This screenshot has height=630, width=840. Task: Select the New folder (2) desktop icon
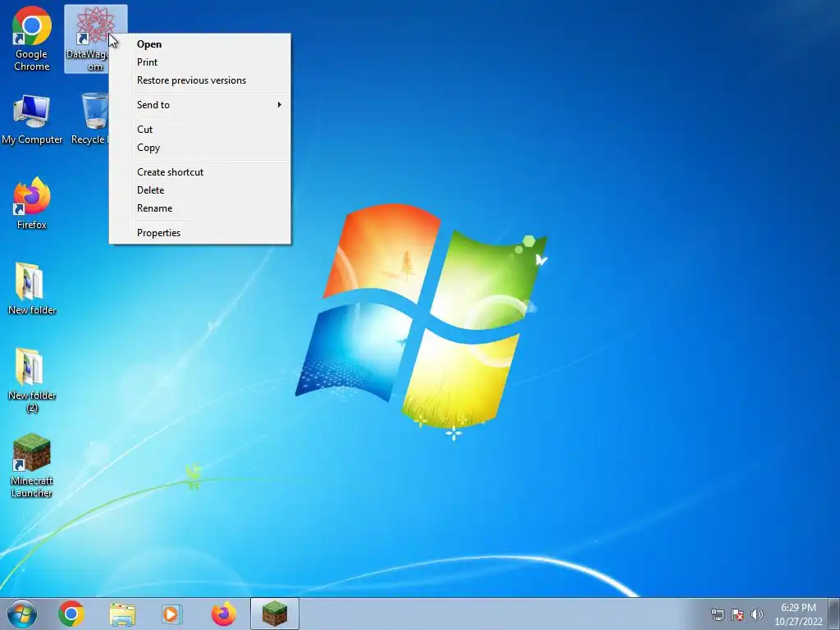[32, 380]
